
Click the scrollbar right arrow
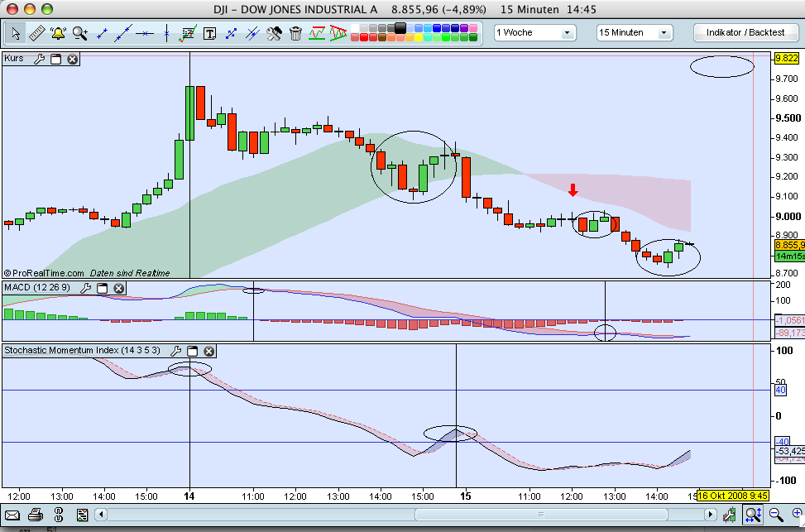[x=711, y=515]
